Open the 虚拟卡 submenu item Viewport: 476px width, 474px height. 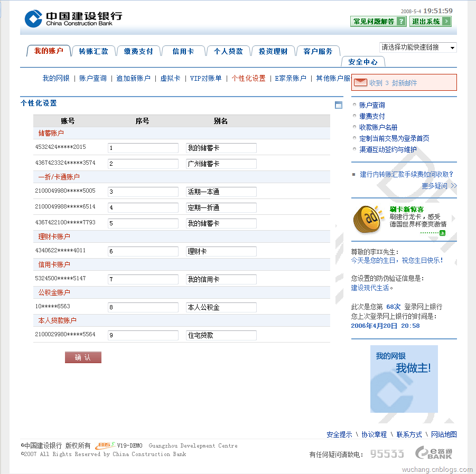click(170, 79)
